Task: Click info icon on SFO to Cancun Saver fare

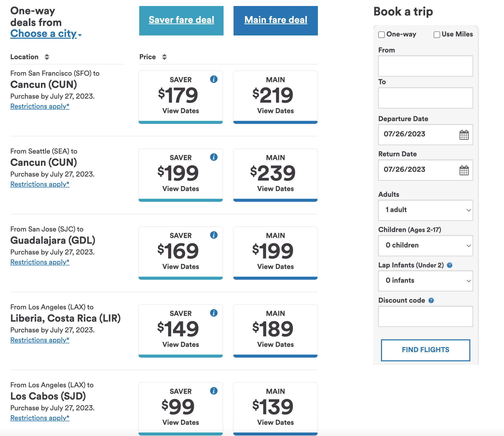Action: click(214, 79)
